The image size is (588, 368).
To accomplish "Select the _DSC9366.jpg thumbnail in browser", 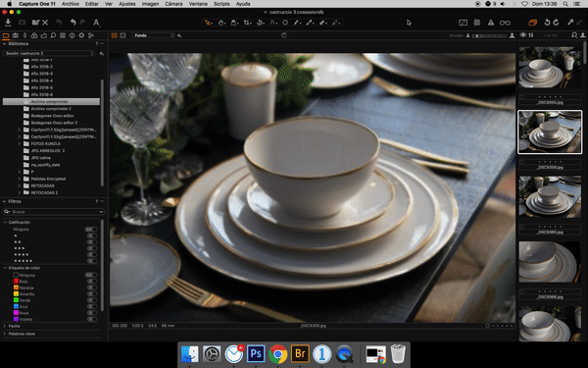I will pyautogui.click(x=550, y=262).
